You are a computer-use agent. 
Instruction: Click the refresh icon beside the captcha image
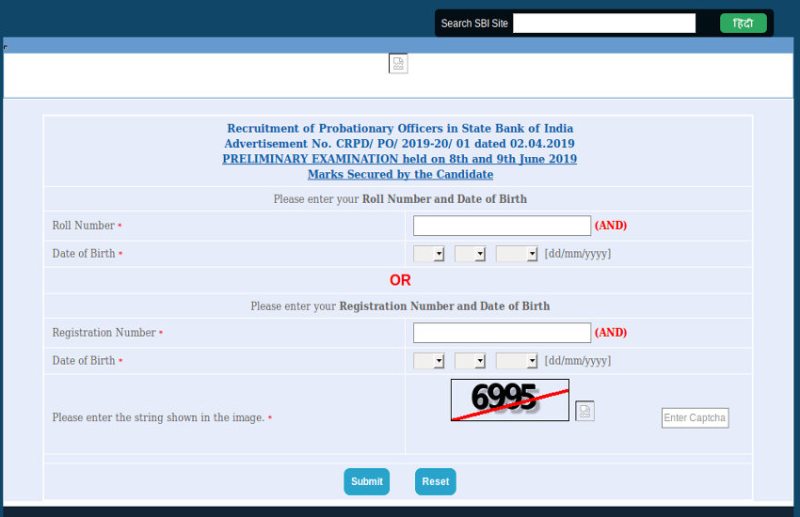(585, 410)
